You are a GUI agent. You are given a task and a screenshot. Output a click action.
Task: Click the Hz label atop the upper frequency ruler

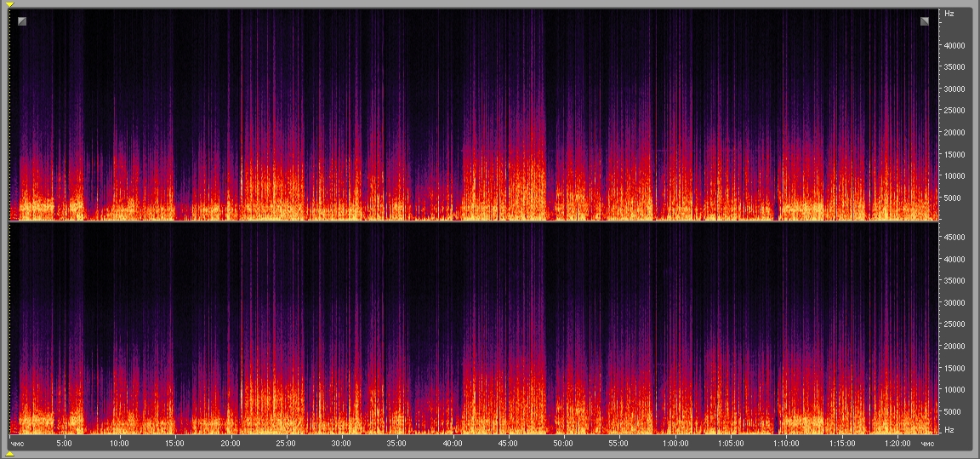pyautogui.click(x=949, y=14)
